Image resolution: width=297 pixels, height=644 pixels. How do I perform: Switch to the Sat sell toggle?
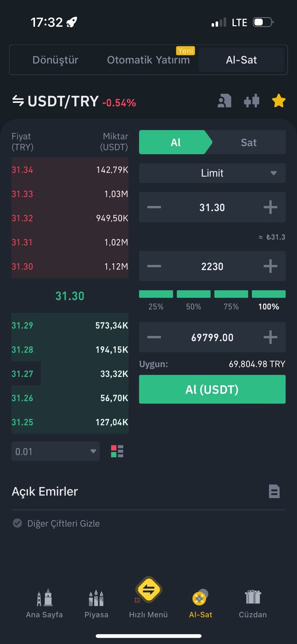pyautogui.click(x=249, y=142)
